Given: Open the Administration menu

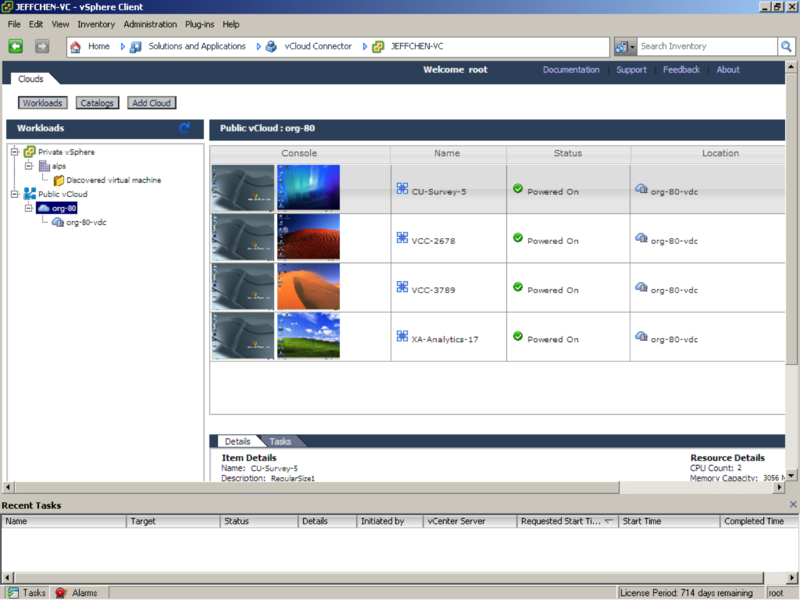Looking at the screenshot, I should [x=150, y=24].
